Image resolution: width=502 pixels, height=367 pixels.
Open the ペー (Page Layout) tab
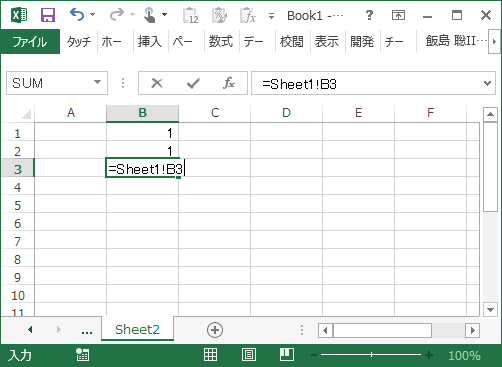(182, 42)
